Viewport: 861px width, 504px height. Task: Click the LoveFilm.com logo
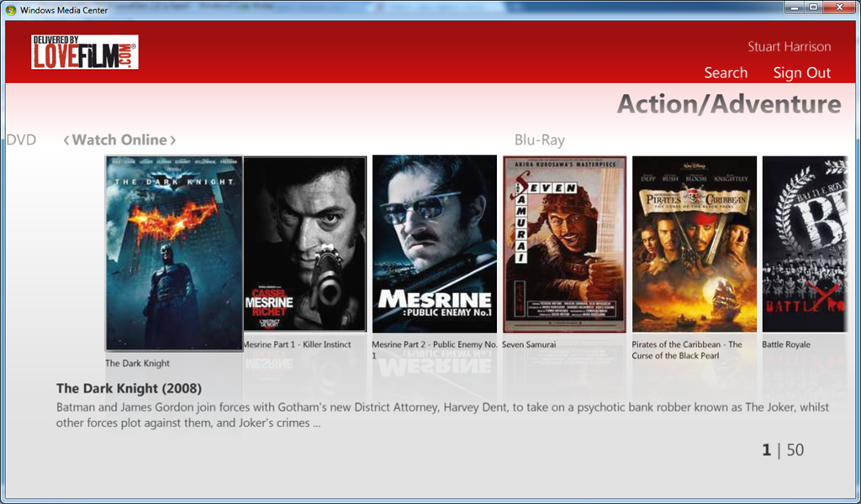(x=85, y=52)
